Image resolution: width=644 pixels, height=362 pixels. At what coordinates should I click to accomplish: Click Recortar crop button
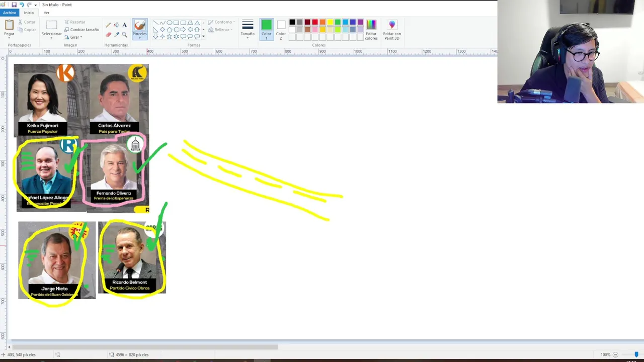click(75, 22)
